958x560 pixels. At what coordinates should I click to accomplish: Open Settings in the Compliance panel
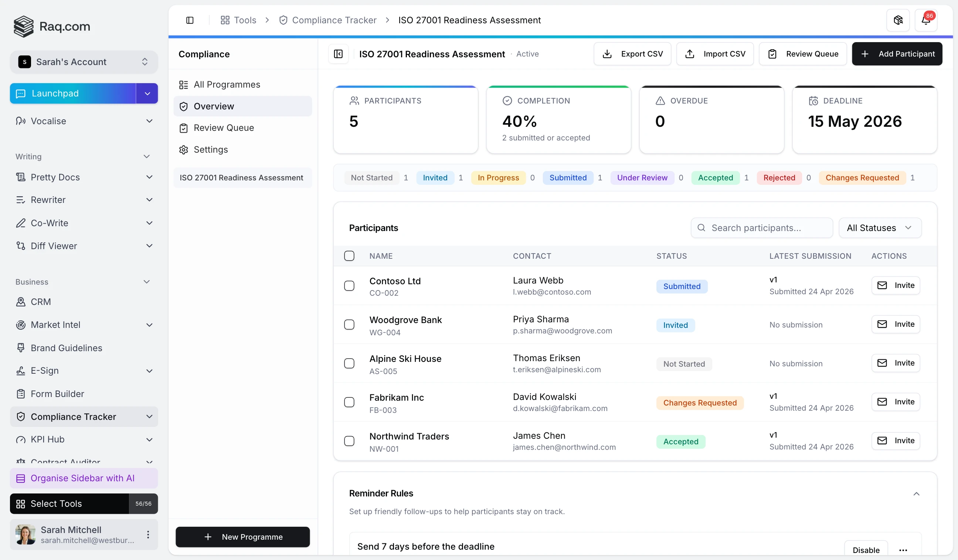coord(211,149)
